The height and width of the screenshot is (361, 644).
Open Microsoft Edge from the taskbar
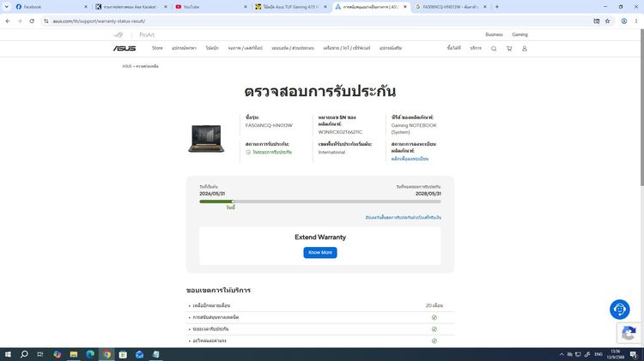[90, 354]
